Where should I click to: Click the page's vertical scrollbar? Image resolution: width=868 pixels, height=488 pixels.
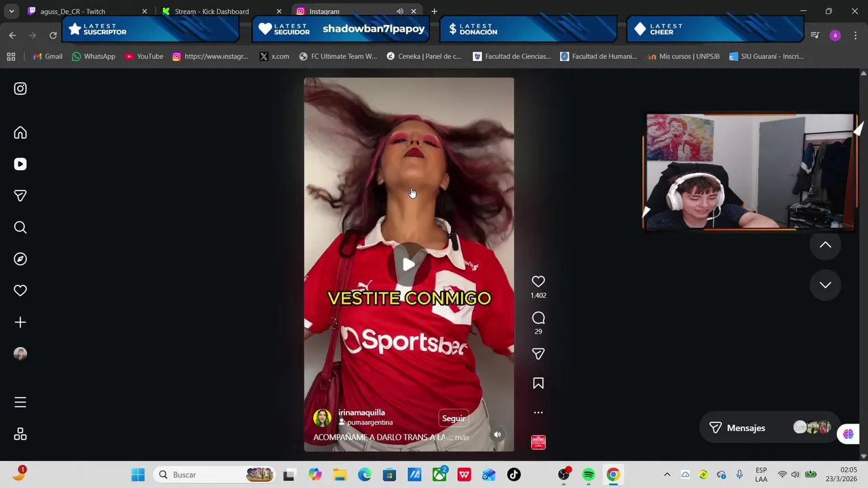point(863,264)
